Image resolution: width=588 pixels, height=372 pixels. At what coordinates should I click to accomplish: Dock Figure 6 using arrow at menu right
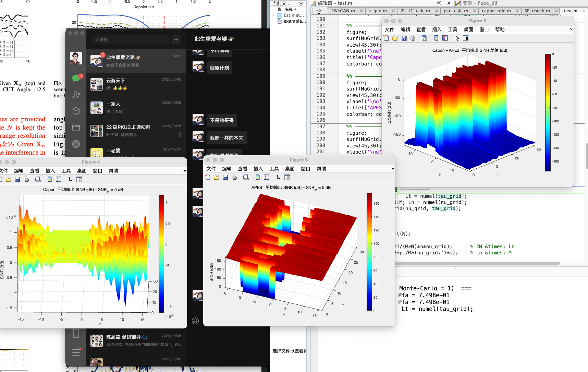[x=571, y=29]
